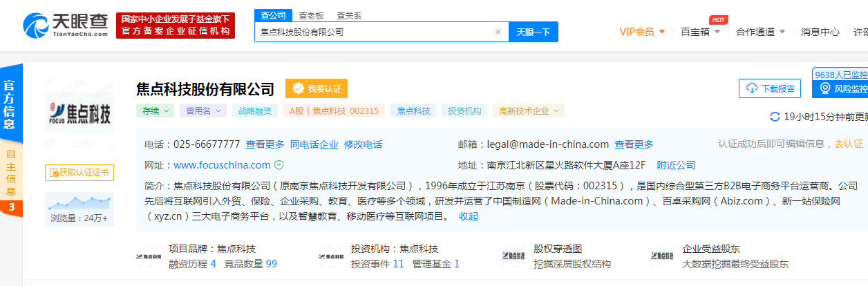Click 大数据挖掘最终受益股东 text
This screenshot has width=868, height=286.
click(x=735, y=264)
